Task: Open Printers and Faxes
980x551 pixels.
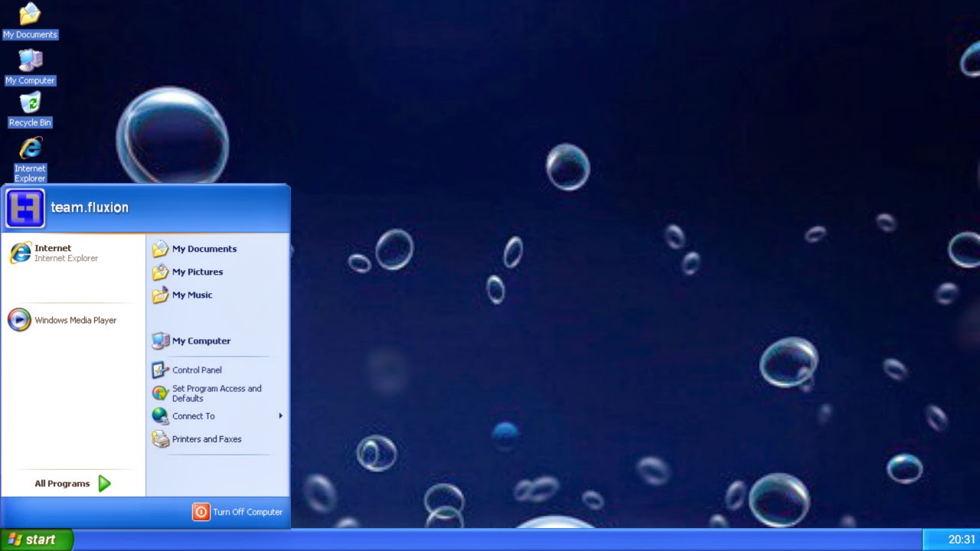Action: tap(207, 439)
